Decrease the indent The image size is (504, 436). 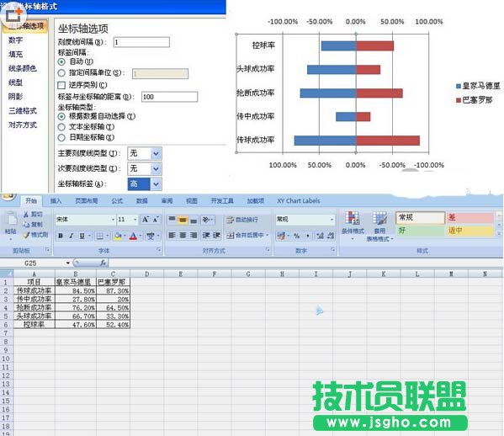206,236
